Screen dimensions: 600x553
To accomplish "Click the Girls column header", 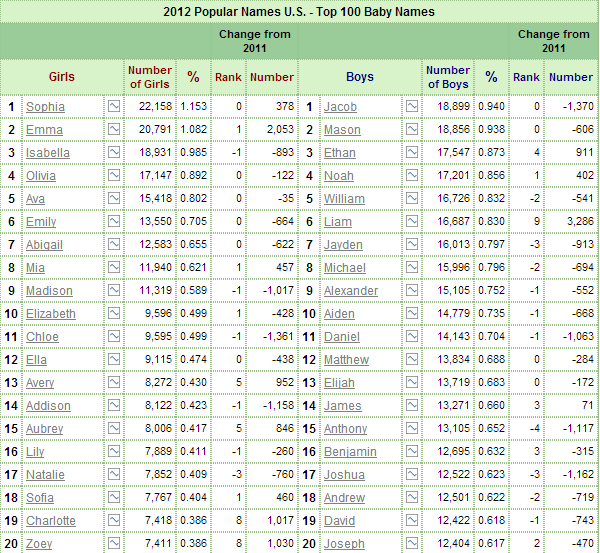I will click(62, 77).
